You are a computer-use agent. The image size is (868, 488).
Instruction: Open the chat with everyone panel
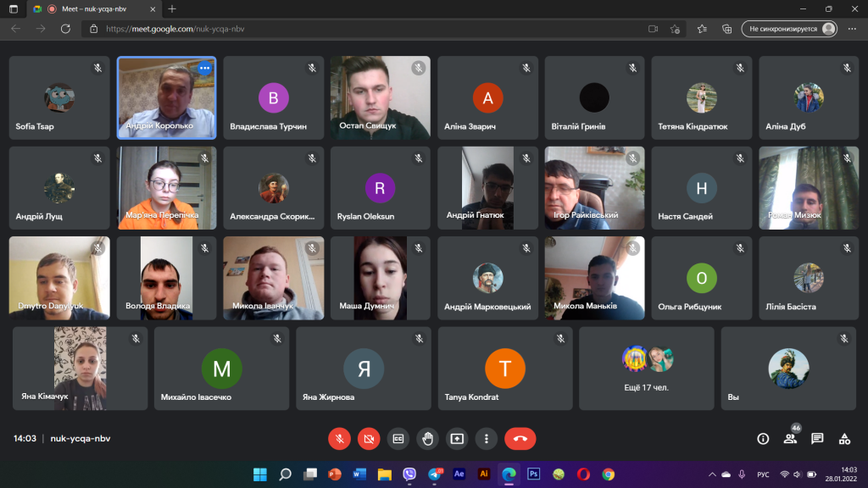pos(817,438)
